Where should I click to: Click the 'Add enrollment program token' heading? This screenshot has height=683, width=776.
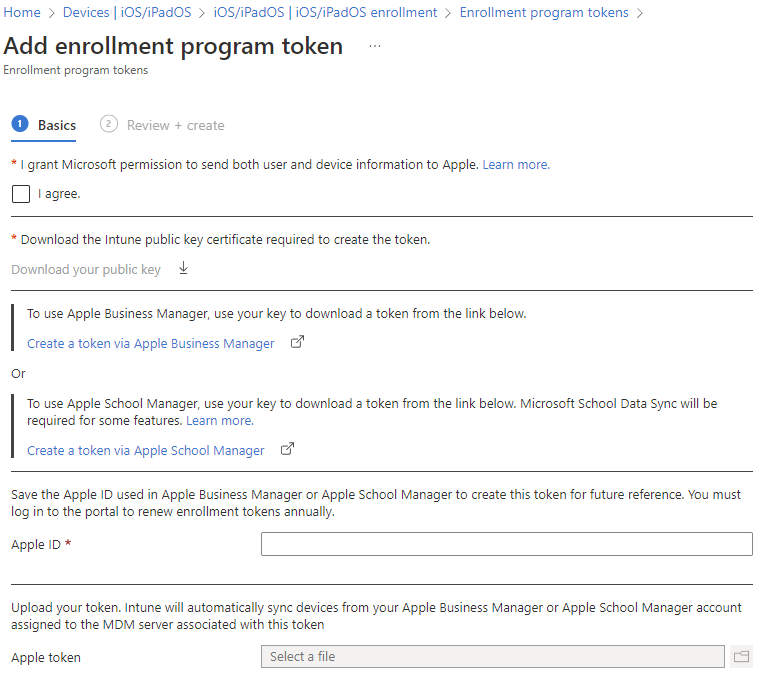(x=173, y=46)
